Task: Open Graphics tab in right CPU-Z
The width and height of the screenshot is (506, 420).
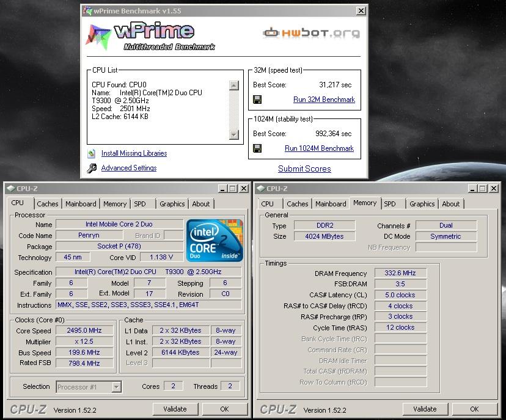Action: pos(422,204)
